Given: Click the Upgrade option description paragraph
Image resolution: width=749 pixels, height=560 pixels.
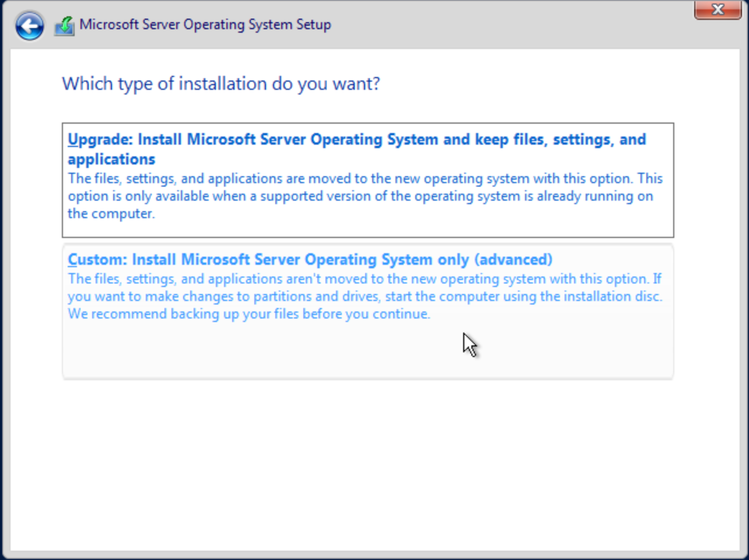Looking at the screenshot, I should coord(365,196).
